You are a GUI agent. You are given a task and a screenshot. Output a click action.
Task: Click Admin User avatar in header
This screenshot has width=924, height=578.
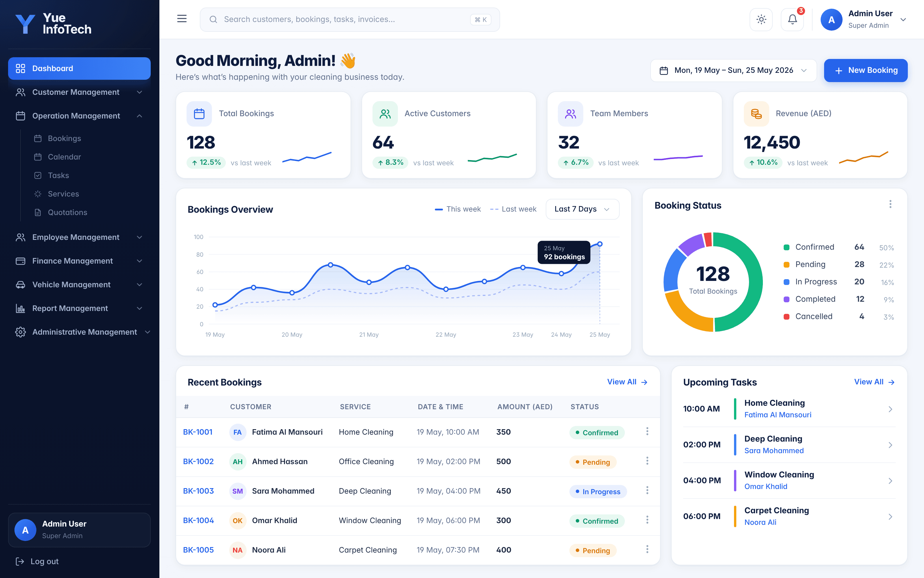(831, 20)
